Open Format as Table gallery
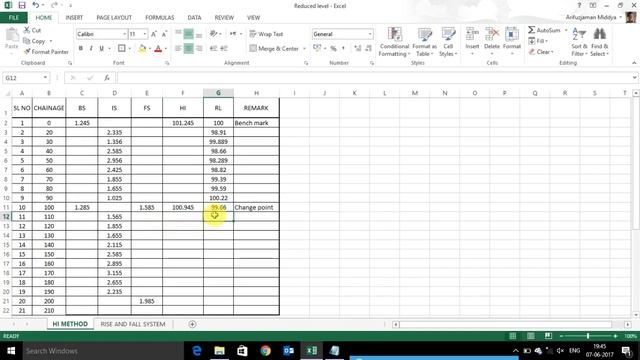This screenshot has height=360, width=640. [424, 42]
